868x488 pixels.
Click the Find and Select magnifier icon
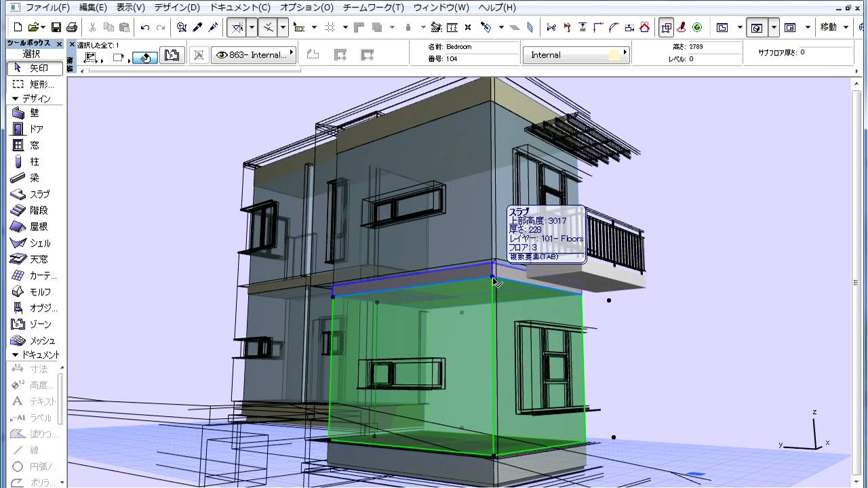(182, 27)
